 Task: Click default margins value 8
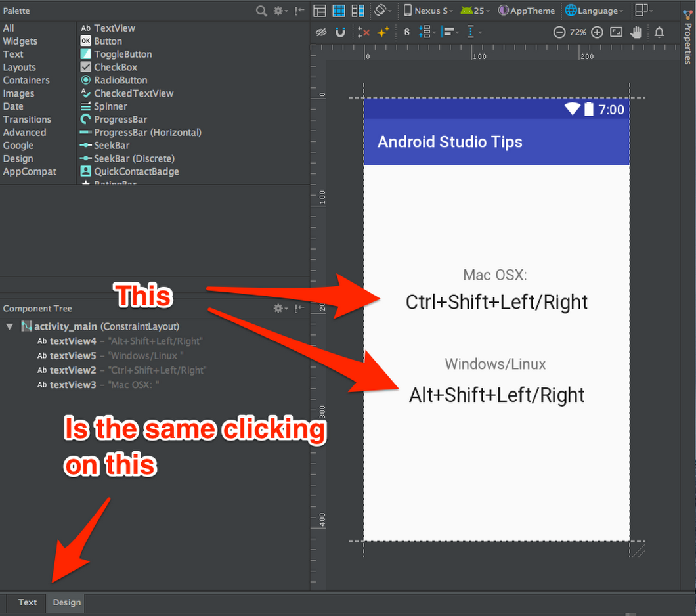pos(406,32)
